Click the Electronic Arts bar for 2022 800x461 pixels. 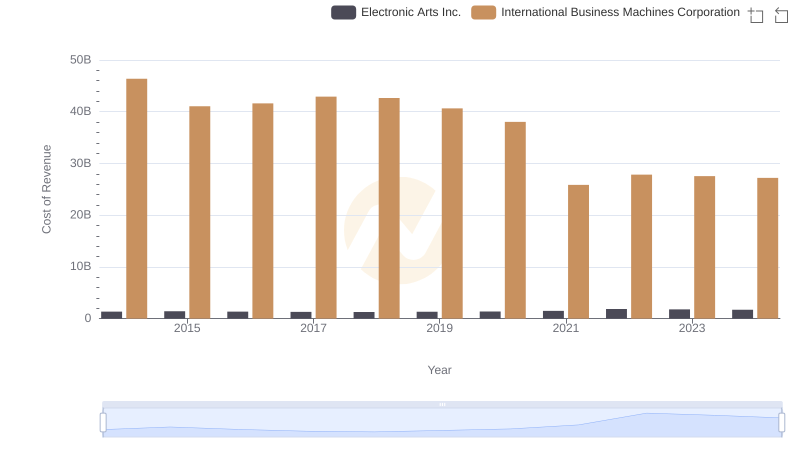coord(616,314)
